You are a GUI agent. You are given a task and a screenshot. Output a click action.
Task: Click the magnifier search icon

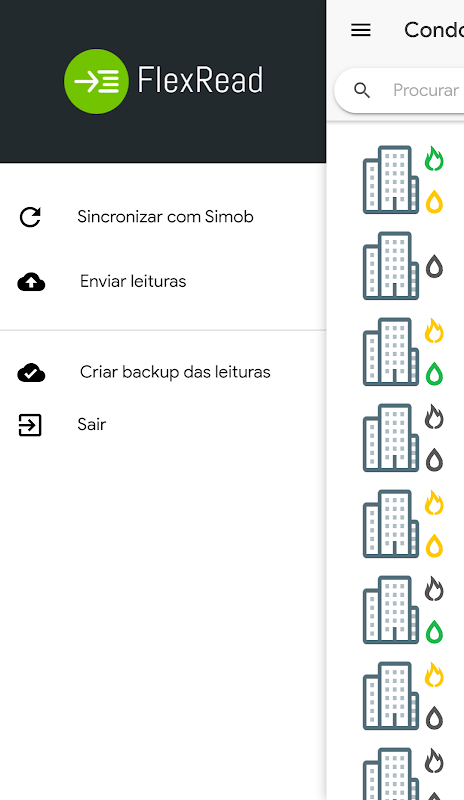point(362,90)
